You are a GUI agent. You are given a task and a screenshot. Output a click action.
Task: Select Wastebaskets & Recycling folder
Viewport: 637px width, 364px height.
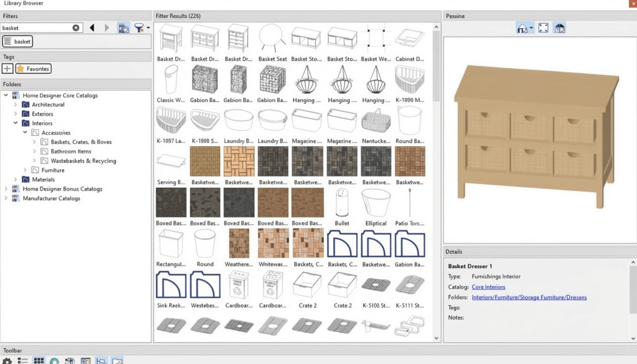(x=83, y=161)
